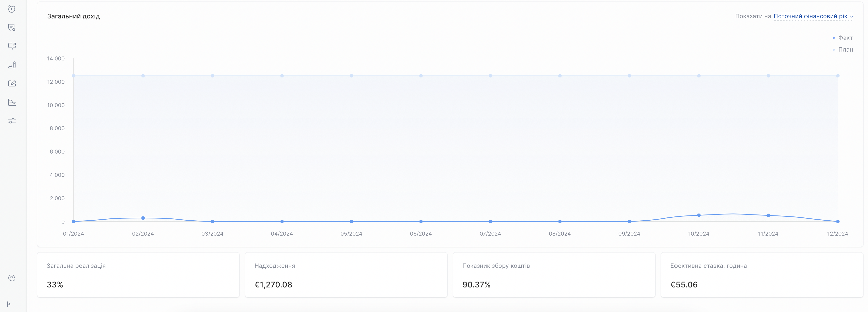Open the analytics chart sidebar icon
This screenshot has height=312, width=868.
point(12,102)
